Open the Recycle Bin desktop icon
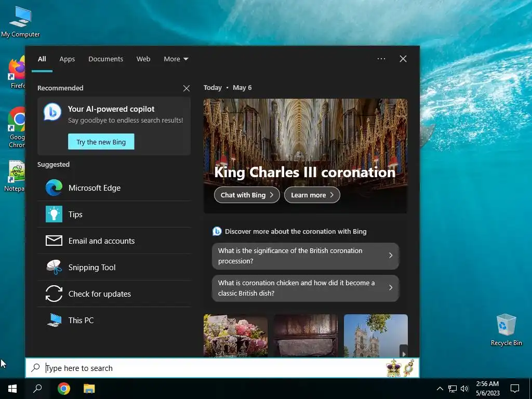 pos(506,330)
